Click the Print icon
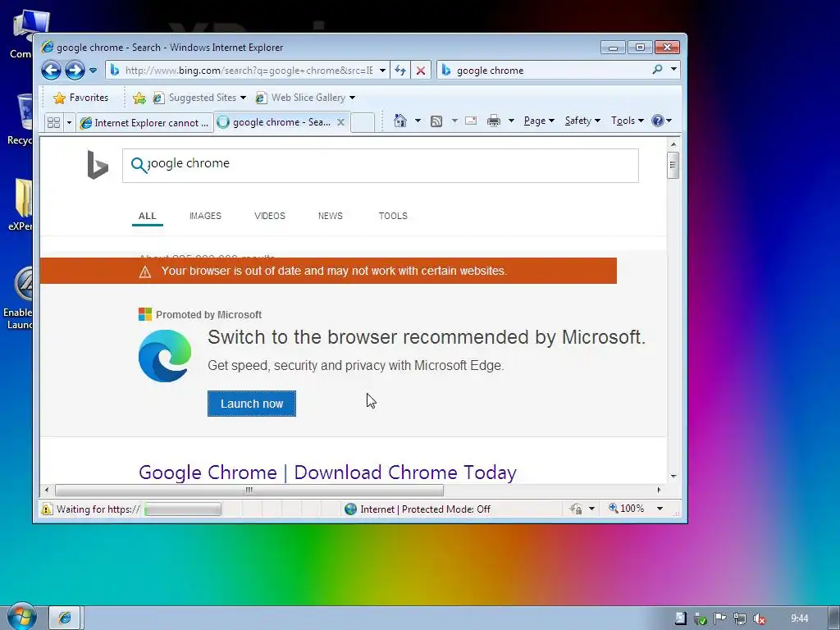 [493, 121]
